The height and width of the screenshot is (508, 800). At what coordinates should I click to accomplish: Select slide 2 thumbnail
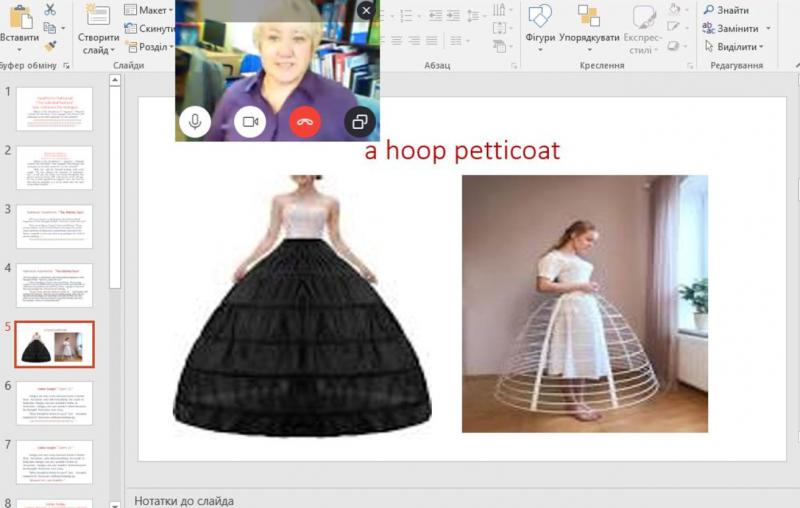pyautogui.click(x=55, y=168)
